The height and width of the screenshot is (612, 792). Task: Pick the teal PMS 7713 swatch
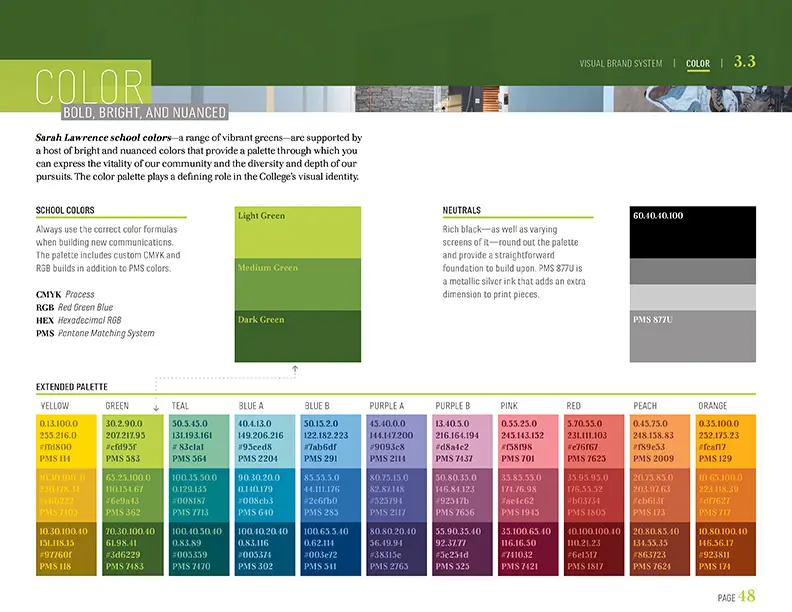coord(199,495)
